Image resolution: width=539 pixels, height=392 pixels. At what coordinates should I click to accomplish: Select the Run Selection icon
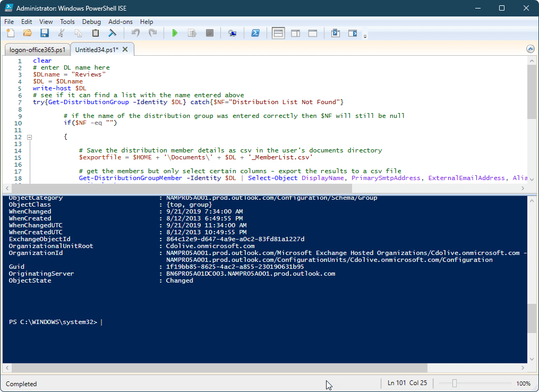(192, 33)
